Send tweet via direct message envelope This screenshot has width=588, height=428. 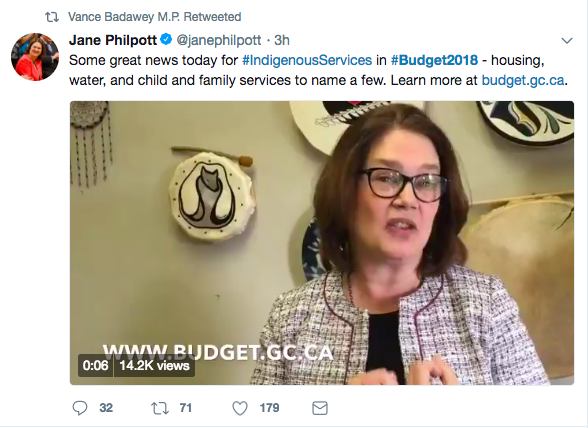320,408
